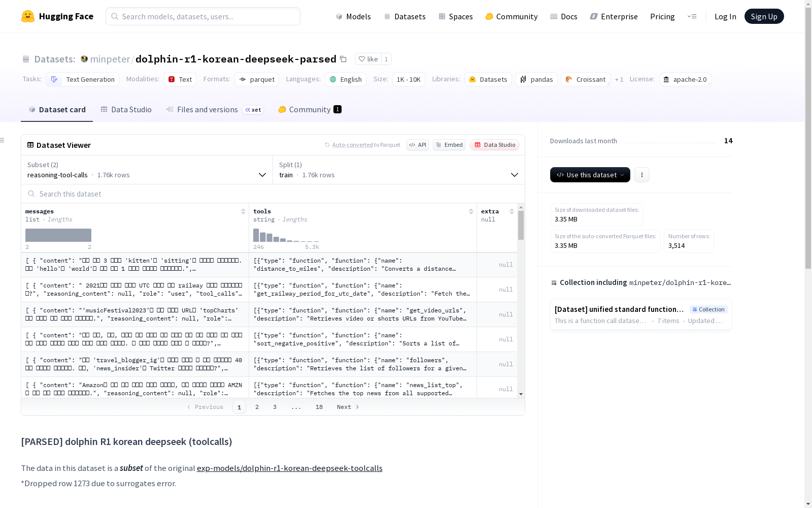This screenshot has height=508, width=812.
Task: Click the Embed button
Action: (x=449, y=145)
